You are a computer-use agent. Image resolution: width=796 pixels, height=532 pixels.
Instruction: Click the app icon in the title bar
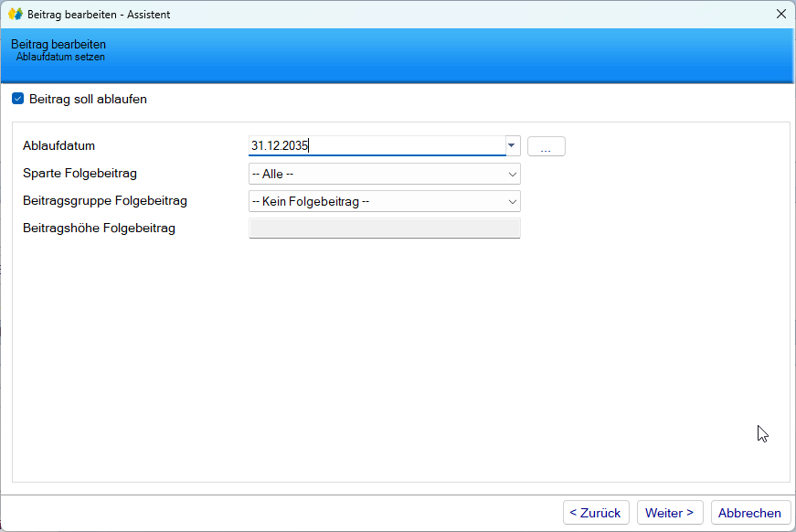(x=15, y=14)
